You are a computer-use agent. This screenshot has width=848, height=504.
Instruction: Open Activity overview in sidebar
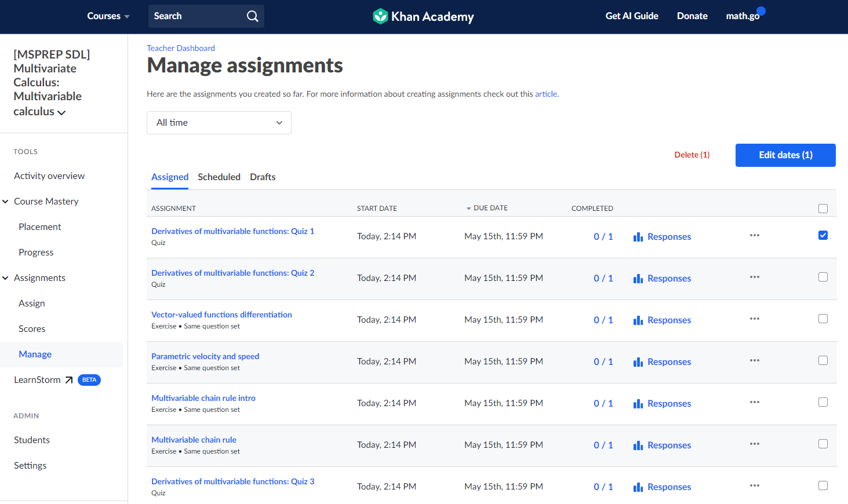49,176
